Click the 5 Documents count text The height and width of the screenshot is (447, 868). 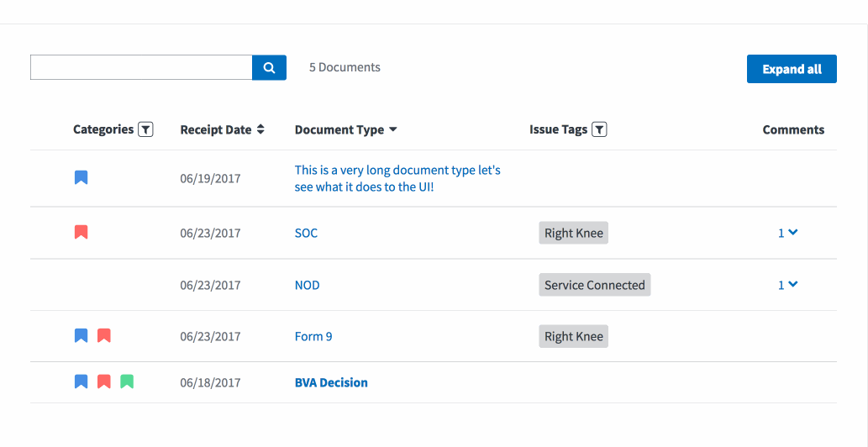(x=345, y=67)
